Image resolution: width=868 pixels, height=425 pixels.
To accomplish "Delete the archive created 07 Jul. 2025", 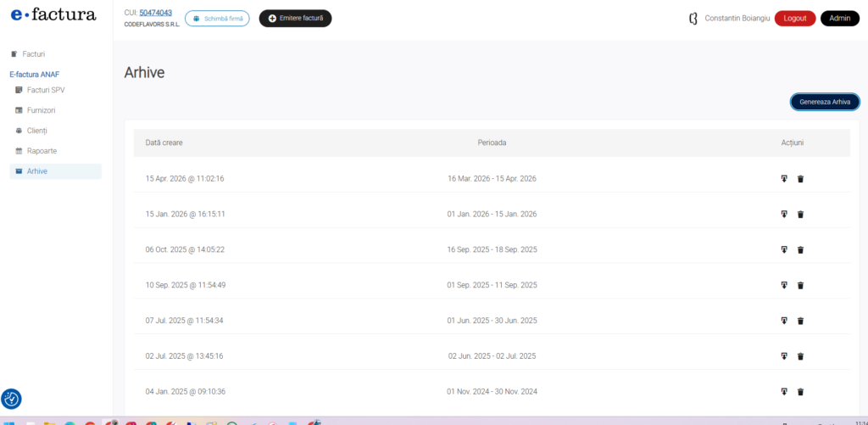I will (x=800, y=321).
